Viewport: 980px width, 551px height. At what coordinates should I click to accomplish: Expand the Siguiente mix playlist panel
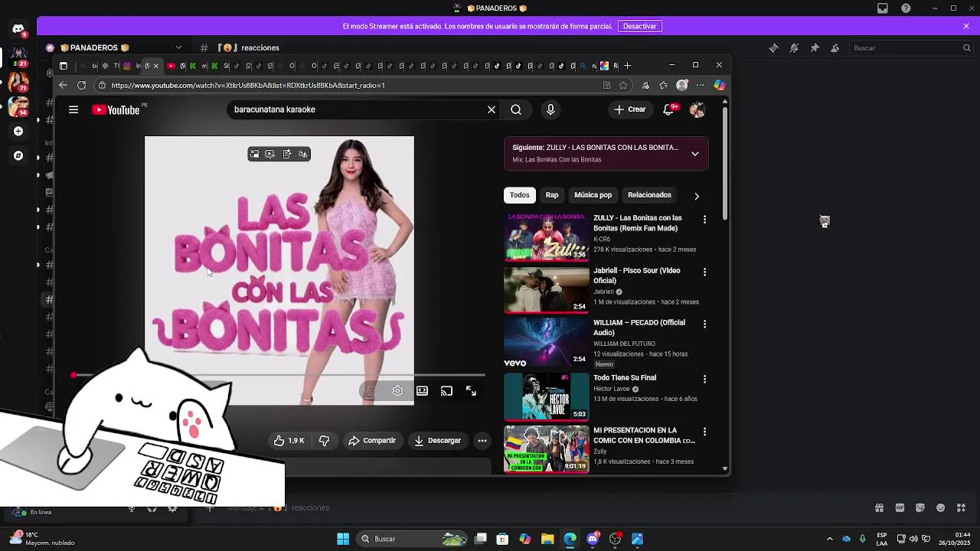point(695,154)
